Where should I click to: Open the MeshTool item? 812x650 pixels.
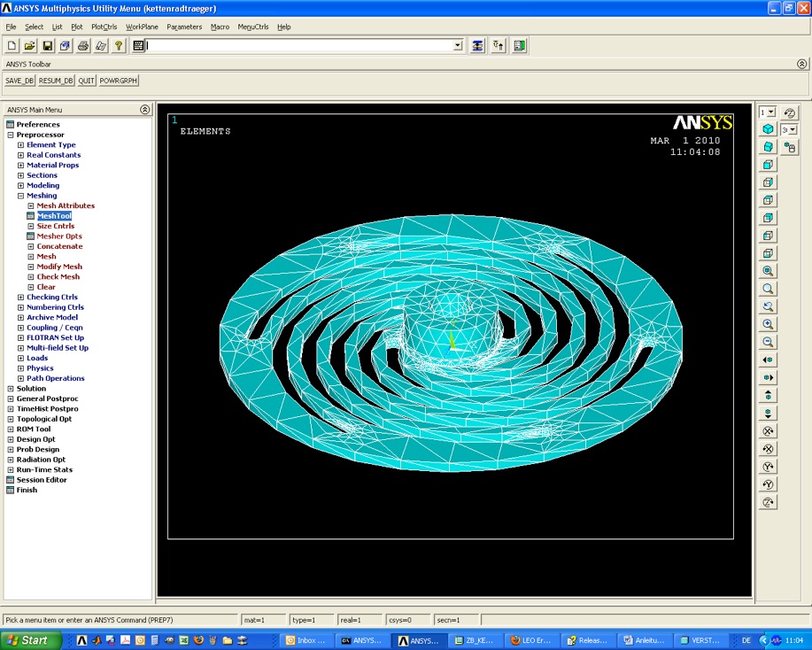(x=54, y=216)
